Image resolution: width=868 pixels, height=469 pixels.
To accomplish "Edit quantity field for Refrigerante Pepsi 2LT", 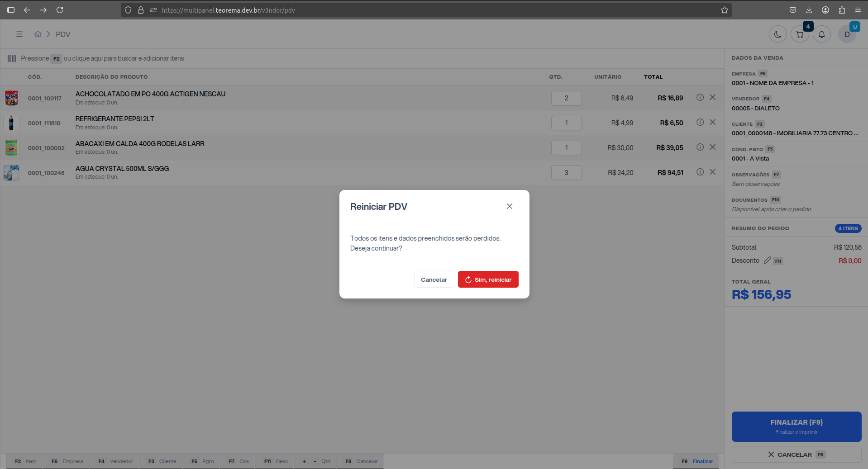I will pos(566,123).
